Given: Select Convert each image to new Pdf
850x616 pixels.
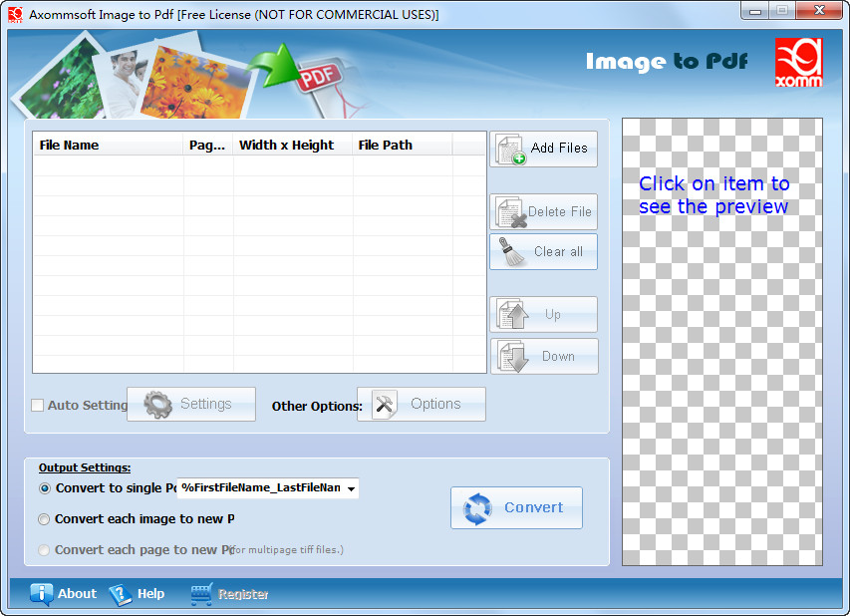Looking at the screenshot, I should (44, 519).
